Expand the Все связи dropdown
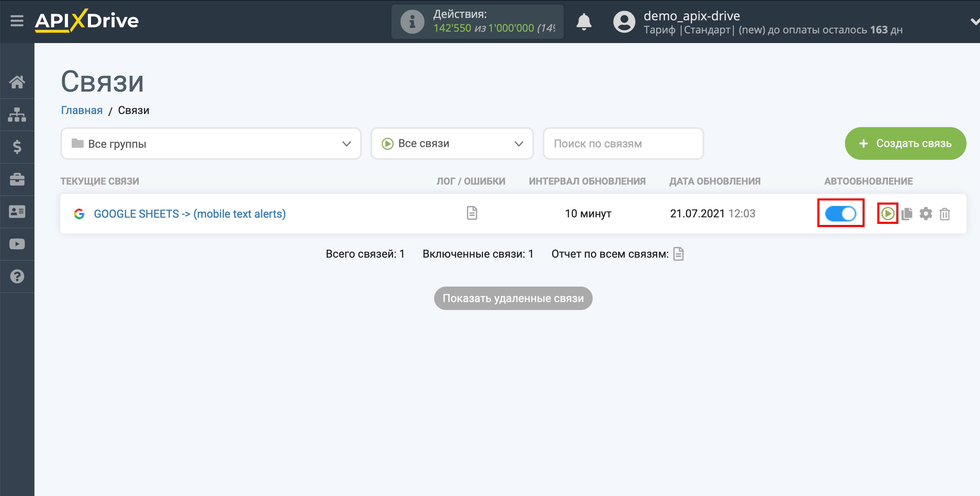Screen dimensions: 980x496 point(452,143)
